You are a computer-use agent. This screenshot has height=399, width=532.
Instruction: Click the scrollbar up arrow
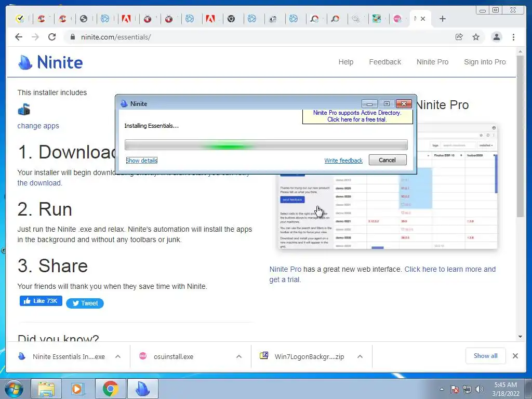click(520, 51)
